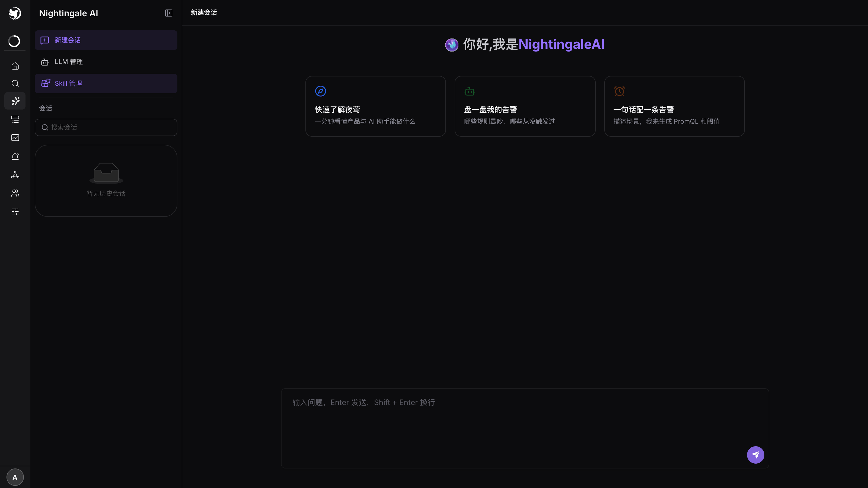The image size is (868, 488).
Task: Open the network nodes icon in left rail
Action: tap(15, 174)
